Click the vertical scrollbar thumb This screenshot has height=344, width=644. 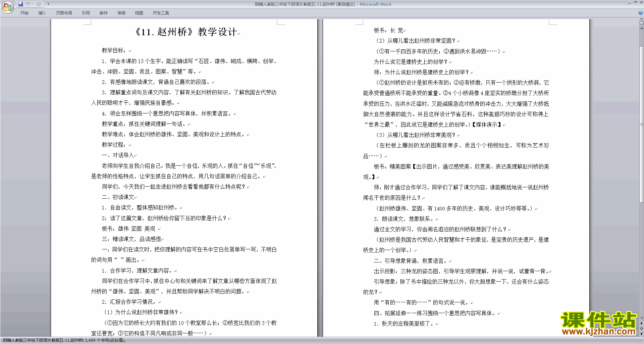(x=642, y=124)
